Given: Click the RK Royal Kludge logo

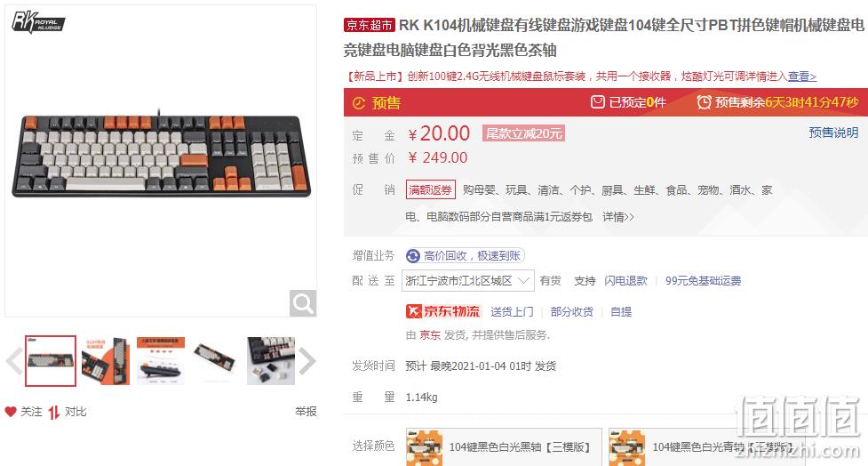Looking at the screenshot, I should point(37,23).
